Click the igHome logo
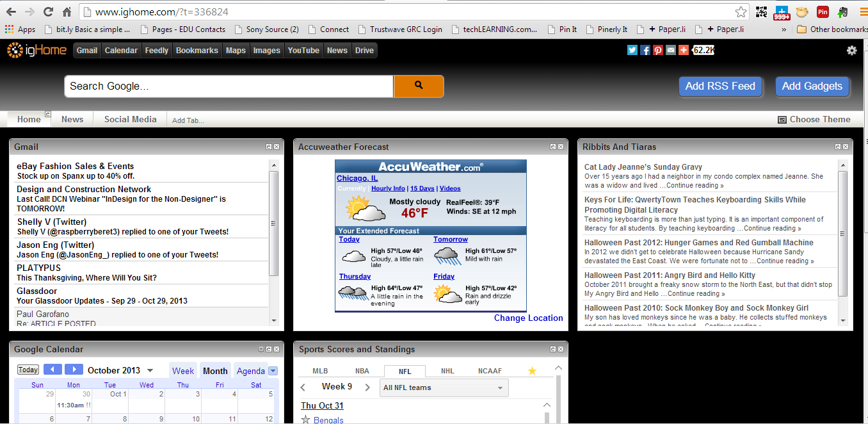 36,50
